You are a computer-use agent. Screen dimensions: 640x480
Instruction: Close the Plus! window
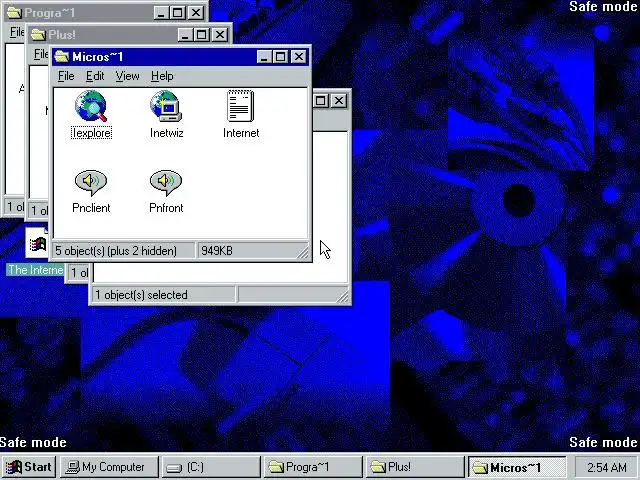[x=220, y=35]
